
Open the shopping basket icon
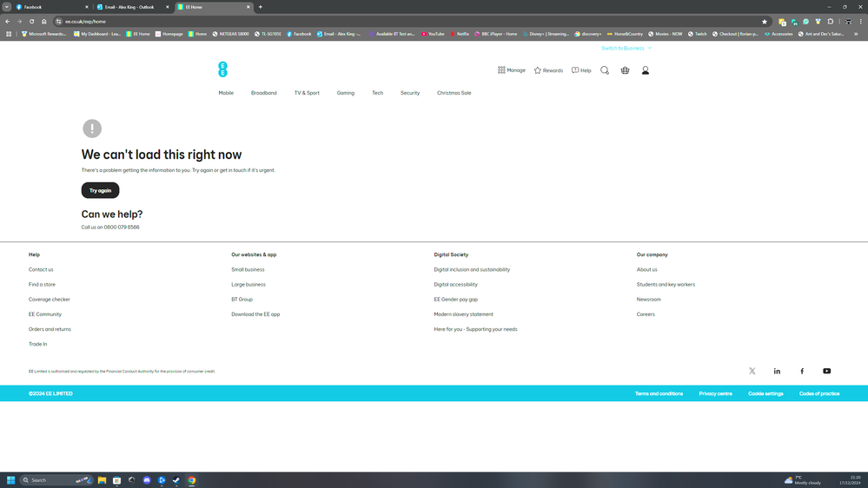[x=625, y=70]
